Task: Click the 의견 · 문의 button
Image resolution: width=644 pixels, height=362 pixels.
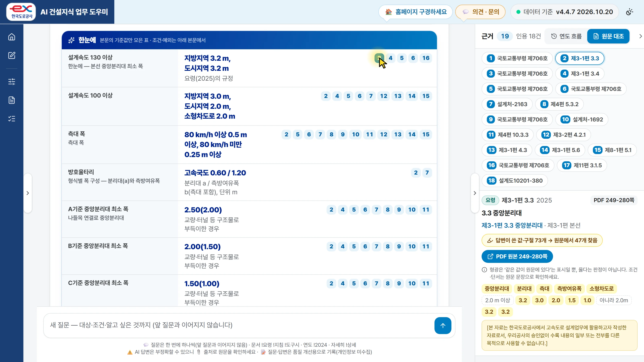Action: (480, 12)
